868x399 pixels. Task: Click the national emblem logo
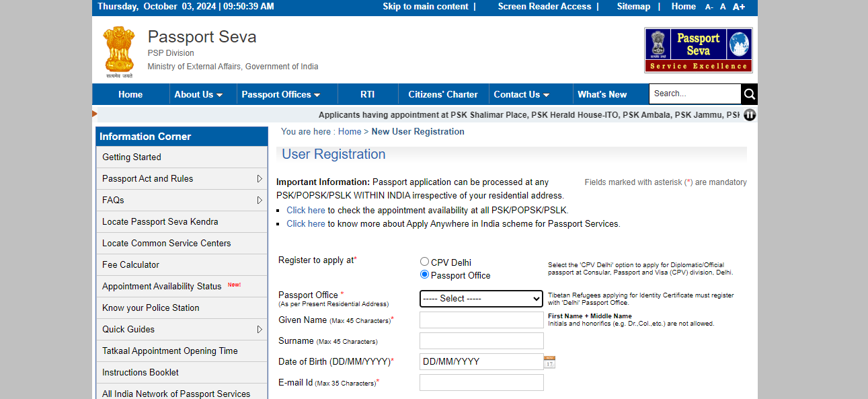click(x=119, y=50)
